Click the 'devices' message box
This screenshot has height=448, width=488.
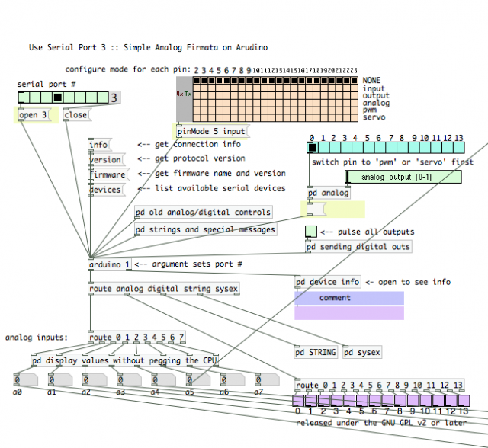106,190
